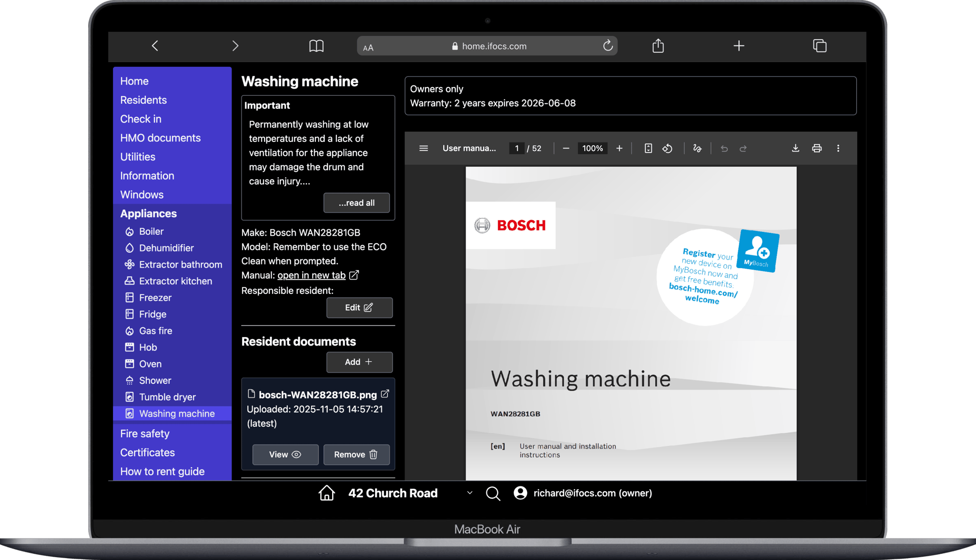The height and width of the screenshot is (560, 976).
Task: Select the Boiler appliance
Action: (151, 231)
